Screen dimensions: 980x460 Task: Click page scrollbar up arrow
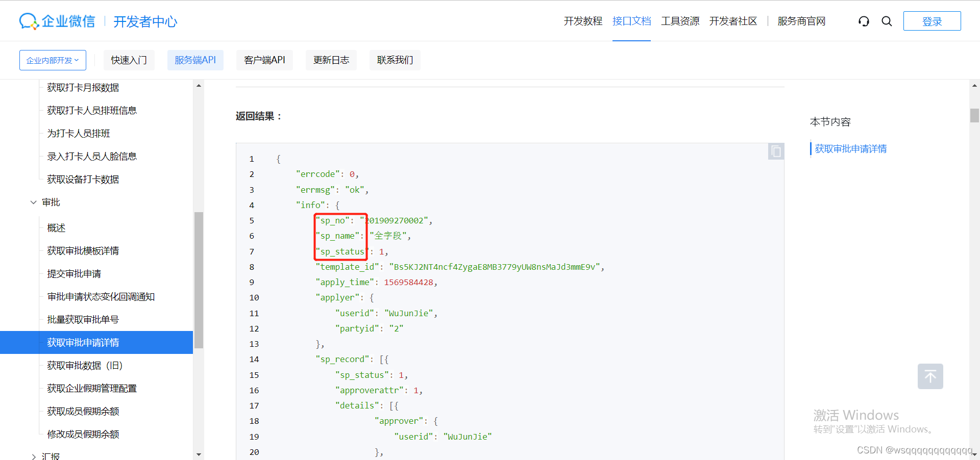click(974, 86)
